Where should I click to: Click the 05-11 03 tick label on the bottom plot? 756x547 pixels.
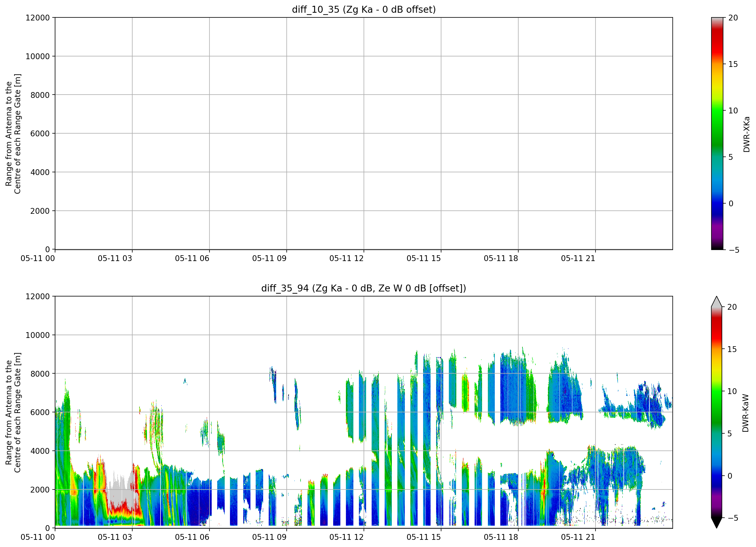point(115,537)
